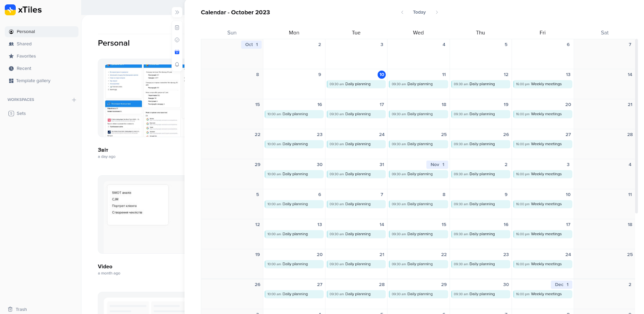Add a new workspace with plus icon
This screenshot has height=314, width=644.
pyautogui.click(x=74, y=100)
